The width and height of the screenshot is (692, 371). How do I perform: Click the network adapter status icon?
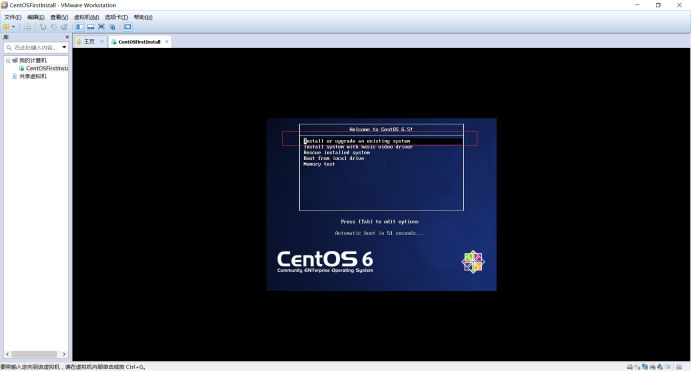click(645, 367)
